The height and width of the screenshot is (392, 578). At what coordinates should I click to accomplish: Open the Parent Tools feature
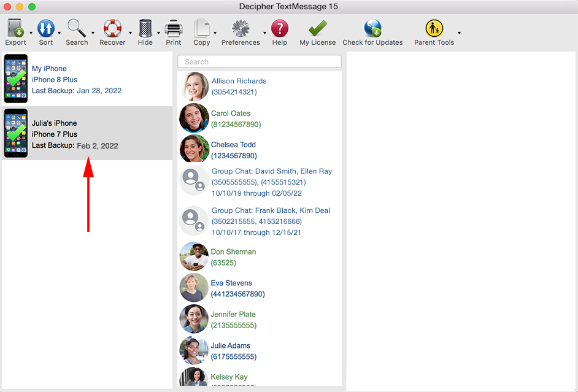point(434,28)
